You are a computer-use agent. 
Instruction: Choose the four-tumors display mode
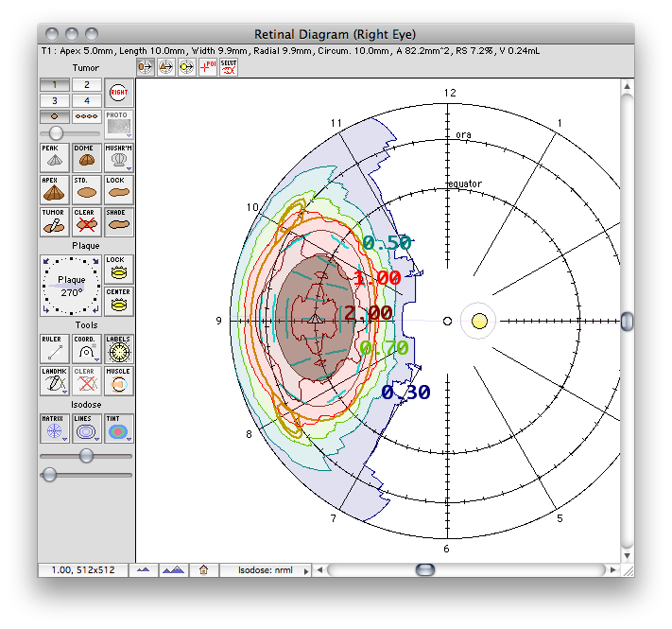click(x=87, y=116)
